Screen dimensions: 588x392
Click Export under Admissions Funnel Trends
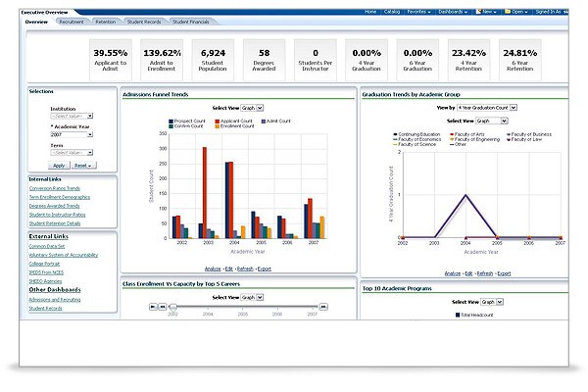pos(265,269)
